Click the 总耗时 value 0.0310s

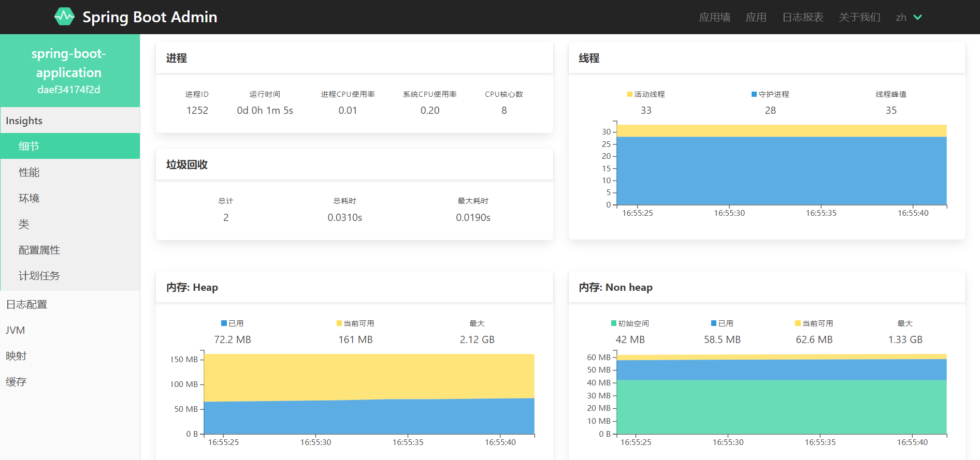click(345, 217)
